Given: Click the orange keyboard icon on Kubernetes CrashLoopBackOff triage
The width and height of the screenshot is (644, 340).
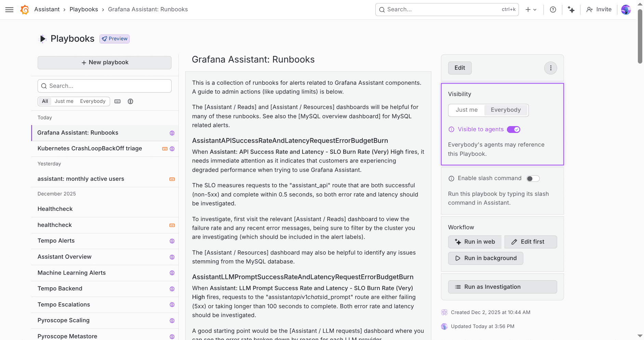Looking at the screenshot, I should (164, 149).
